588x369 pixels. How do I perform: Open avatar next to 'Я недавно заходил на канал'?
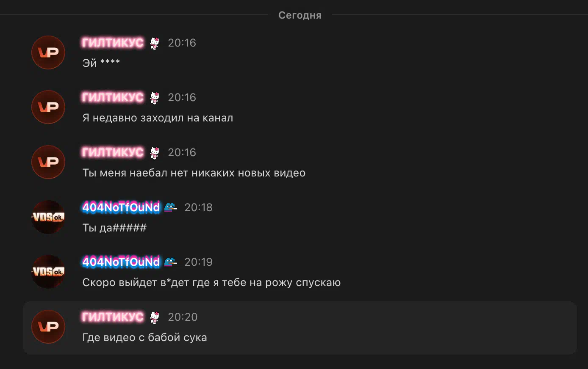pos(48,107)
